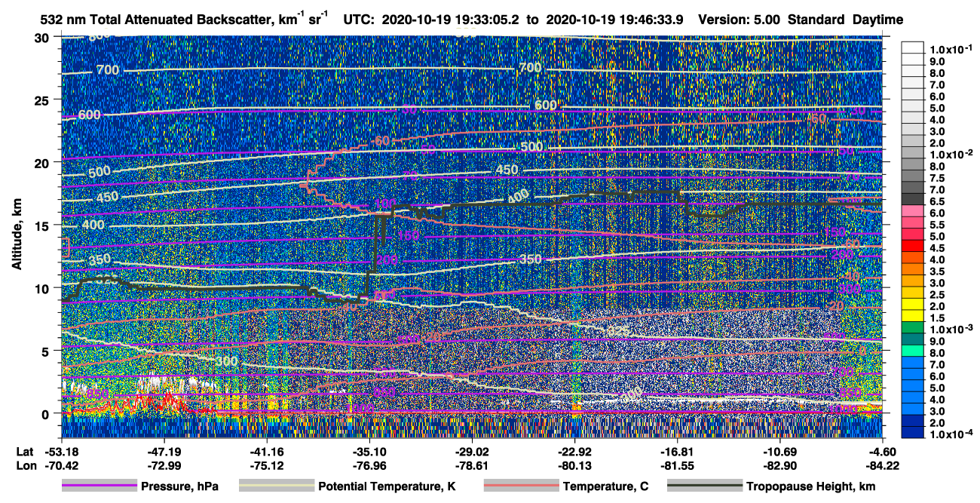
Task: Click the white '300' potential temperature contour label
Action: [x=226, y=362]
